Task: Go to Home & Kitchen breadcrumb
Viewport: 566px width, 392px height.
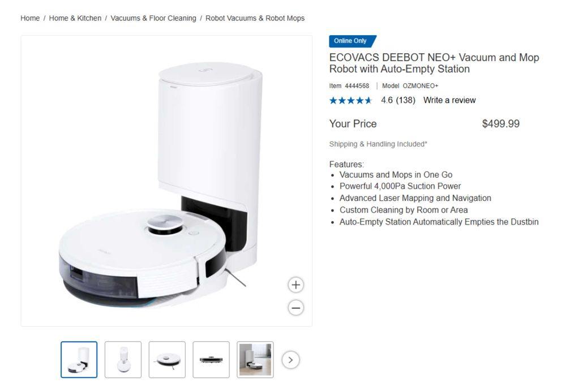Action: [x=75, y=18]
